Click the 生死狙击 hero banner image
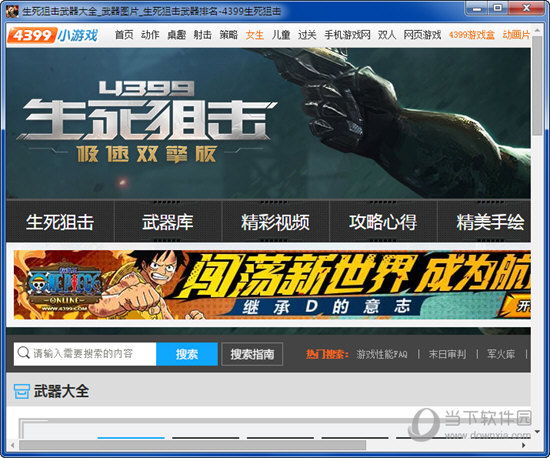Screen dimensions: 550x458 [x=268, y=123]
